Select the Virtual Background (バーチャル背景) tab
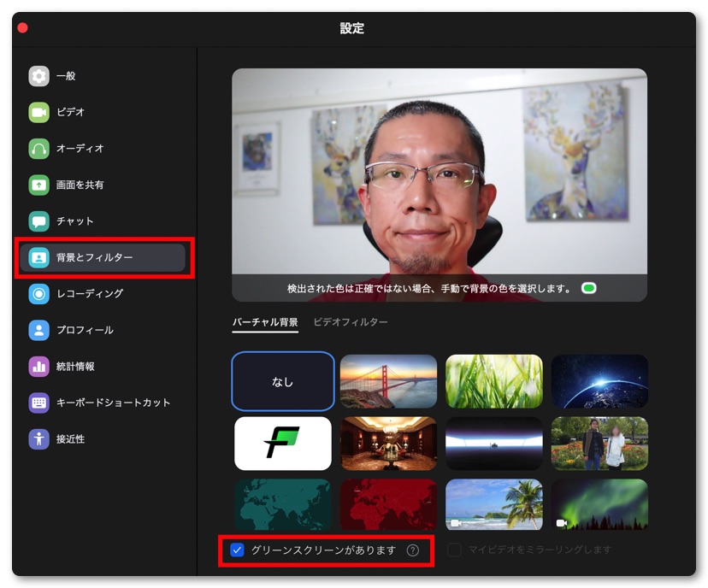Screen dimensions: 708x588 (265, 322)
